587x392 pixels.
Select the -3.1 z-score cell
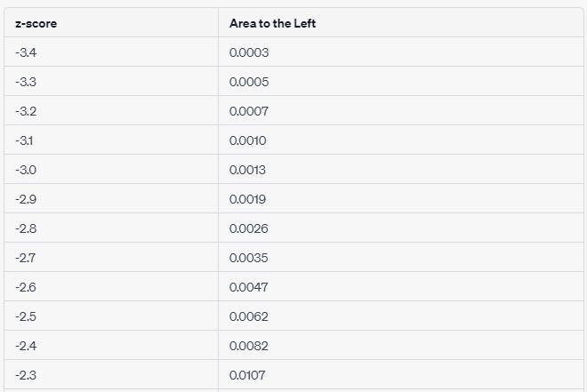click(x=25, y=140)
